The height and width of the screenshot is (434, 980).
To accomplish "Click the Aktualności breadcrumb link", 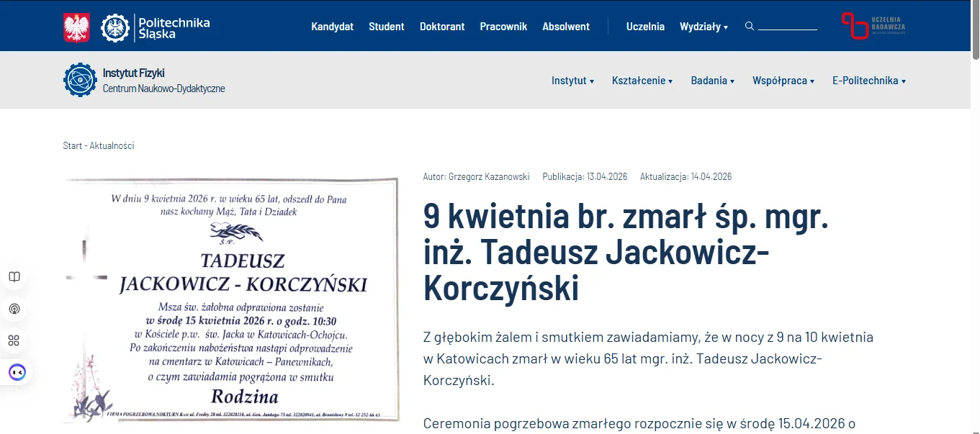I will [112, 145].
